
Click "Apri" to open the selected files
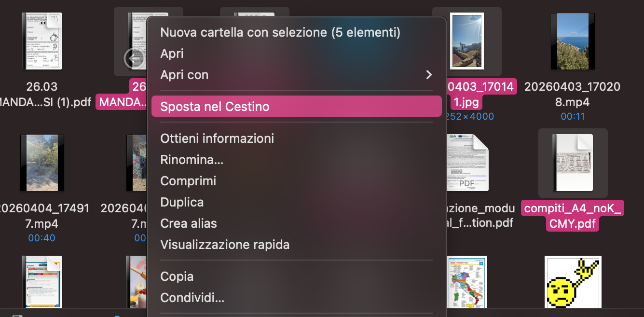pyautogui.click(x=172, y=54)
